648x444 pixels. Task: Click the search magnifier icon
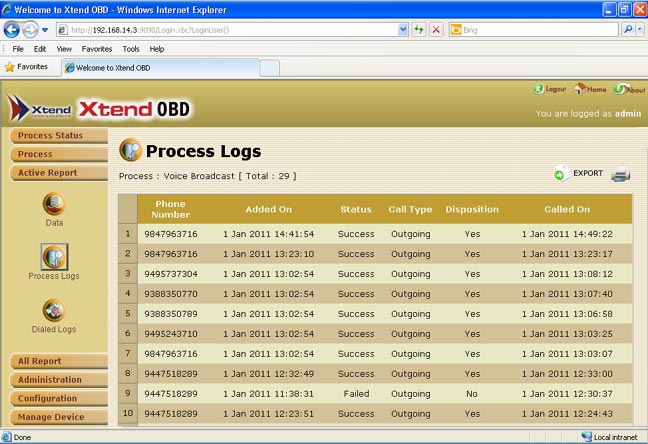[x=628, y=29]
